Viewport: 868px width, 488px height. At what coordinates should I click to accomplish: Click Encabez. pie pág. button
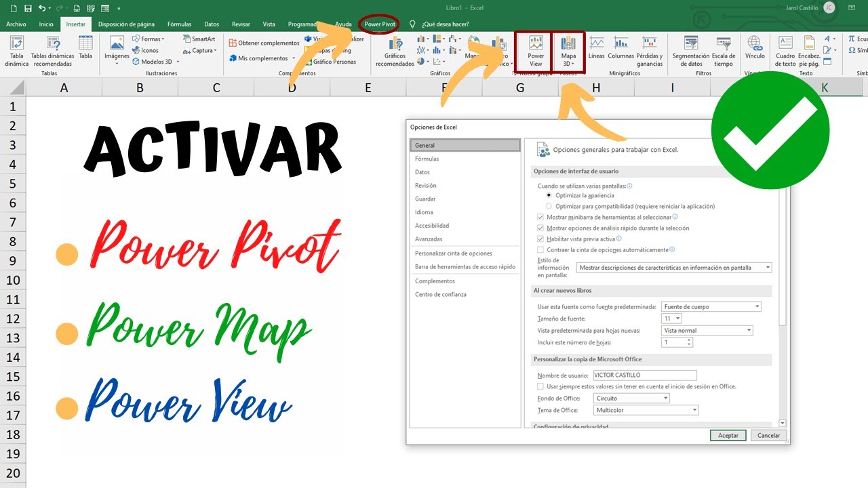809,51
